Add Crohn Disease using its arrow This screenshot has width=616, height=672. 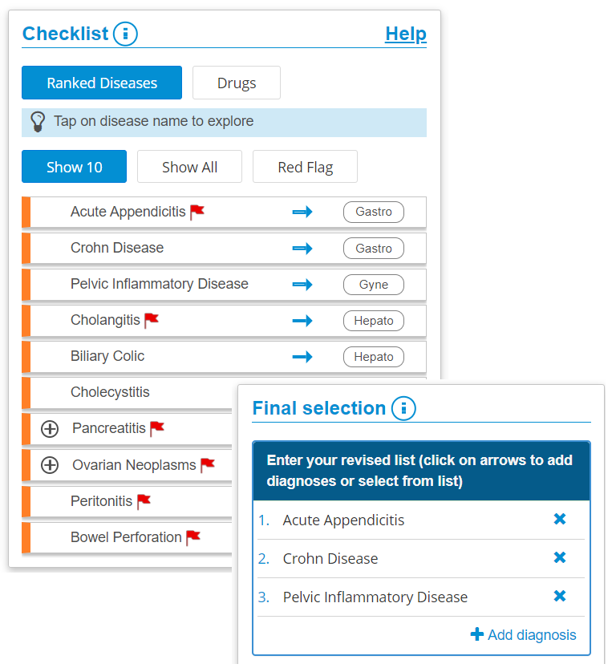coord(302,249)
